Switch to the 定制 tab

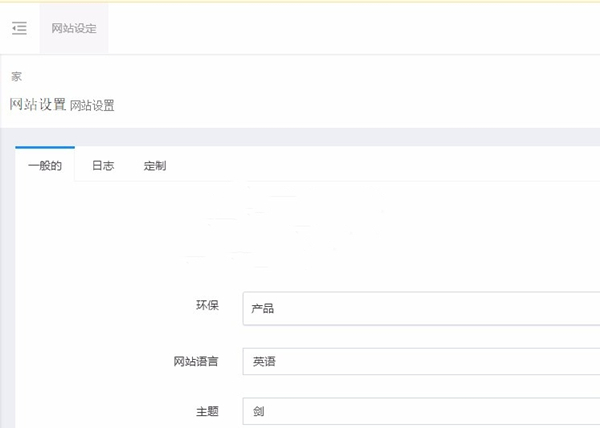tap(155, 166)
